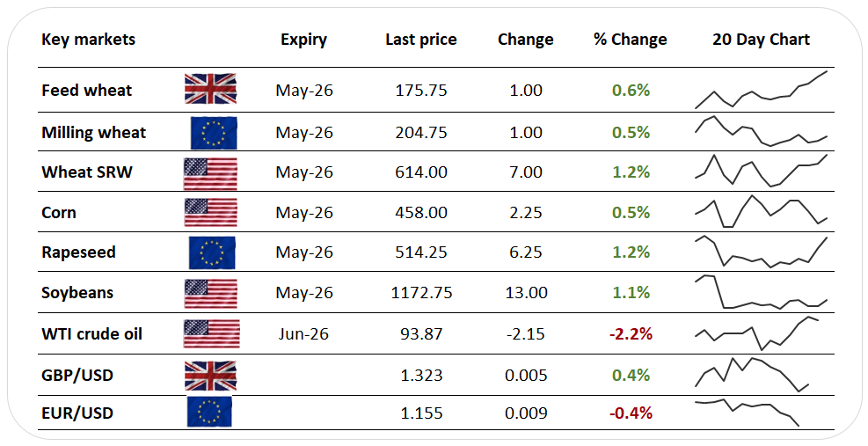This screenshot has width=868, height=446.
Task: Click the EU flag next to EUR/USD
Action: click(x=209, y=412)
